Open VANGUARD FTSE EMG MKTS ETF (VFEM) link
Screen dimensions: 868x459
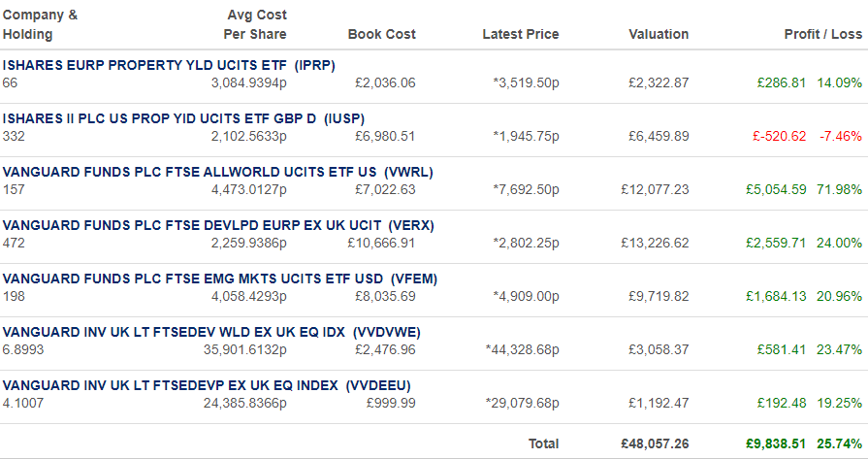(x=220, y=279)
